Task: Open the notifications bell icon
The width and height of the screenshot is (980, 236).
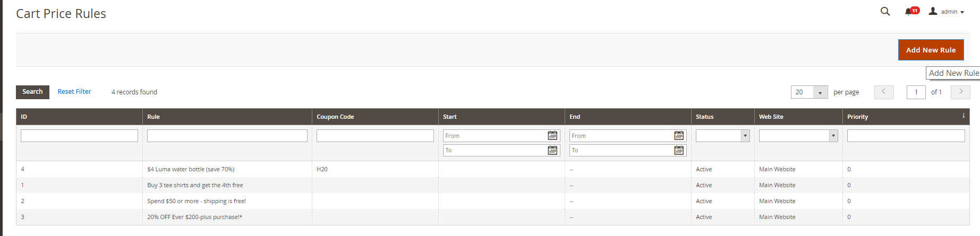Action: [911, 11]
